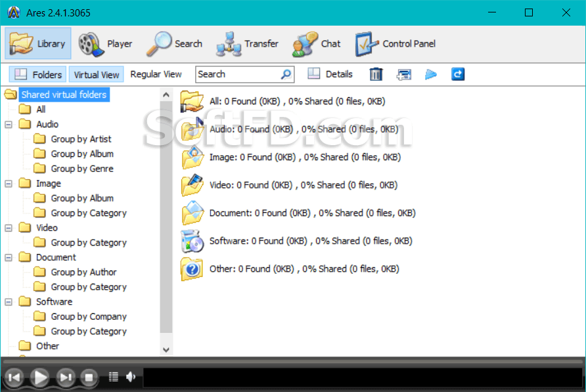Select Group by Author folder
Viewport: 586px width, 392px height.
83,272
